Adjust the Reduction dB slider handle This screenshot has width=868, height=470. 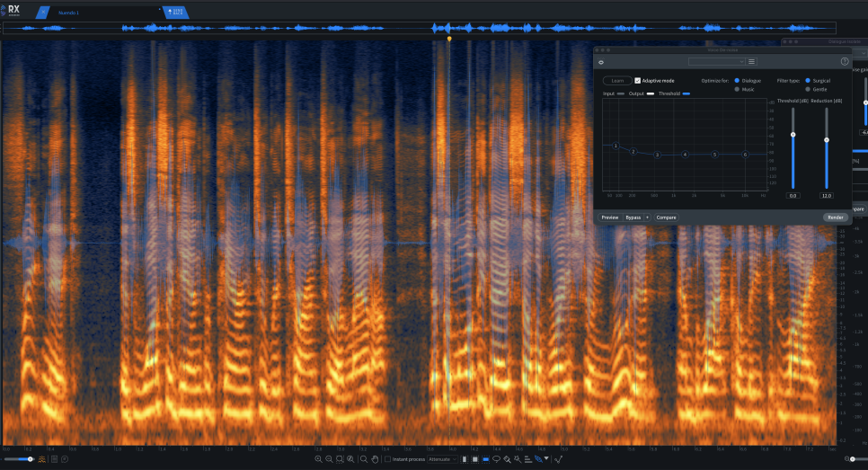pyautogui.click(x=827, y=140)
